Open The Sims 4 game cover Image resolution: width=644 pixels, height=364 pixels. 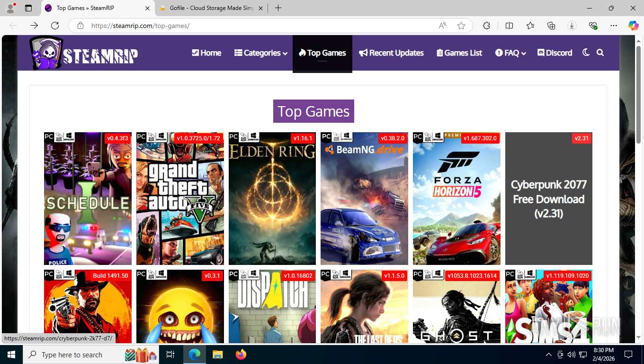point(549,307)
